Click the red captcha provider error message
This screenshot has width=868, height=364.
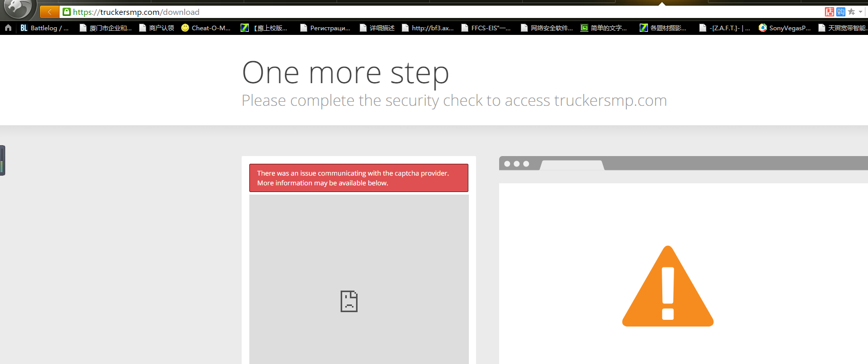(359, 178)
